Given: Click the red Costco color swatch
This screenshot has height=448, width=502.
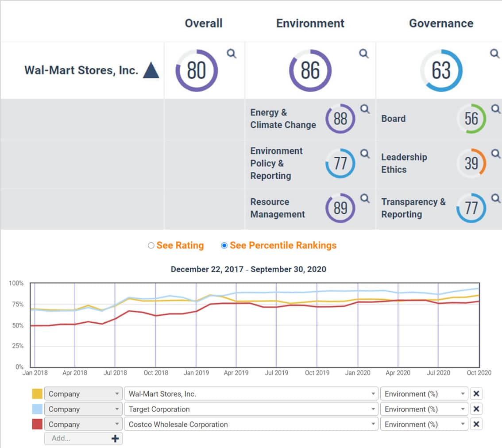Looking at the screenshot, I should (x=37, y=424).
